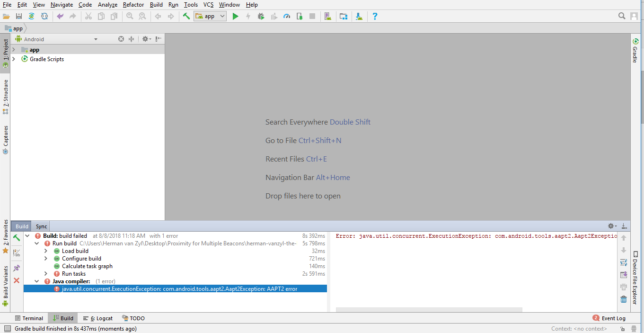Open the Android Profiler gauge icon
The image size is (644, 333).
coord(286,16)
